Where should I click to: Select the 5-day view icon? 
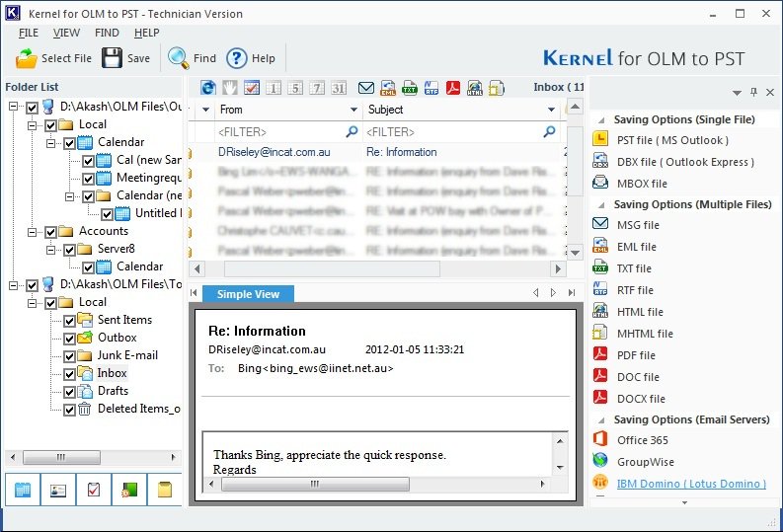click(295, 88)
